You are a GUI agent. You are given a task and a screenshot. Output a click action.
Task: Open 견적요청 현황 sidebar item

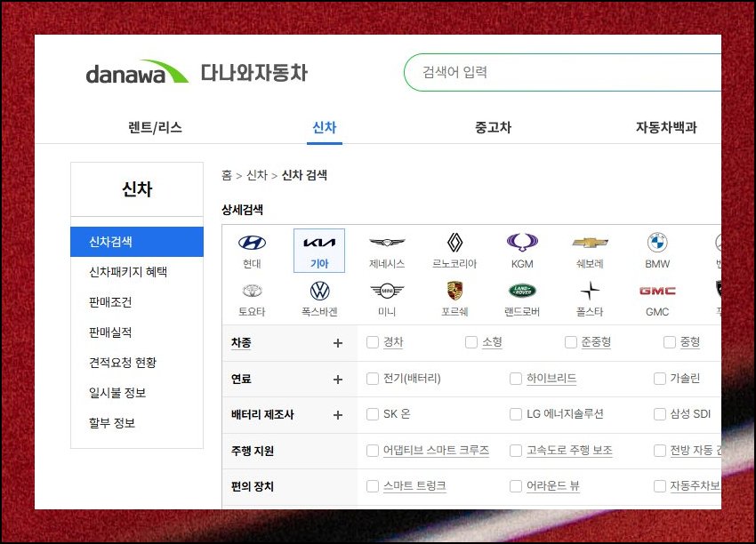123,363
